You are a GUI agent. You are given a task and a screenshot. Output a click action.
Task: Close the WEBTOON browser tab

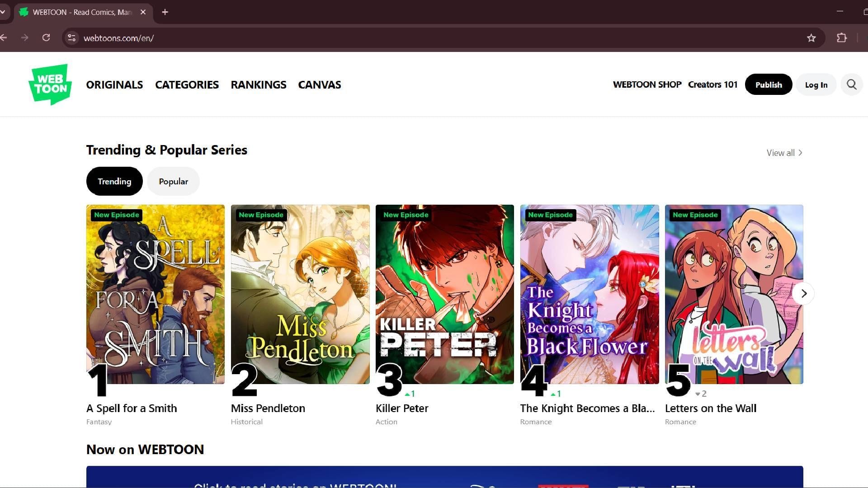click(x=143, y=12)
